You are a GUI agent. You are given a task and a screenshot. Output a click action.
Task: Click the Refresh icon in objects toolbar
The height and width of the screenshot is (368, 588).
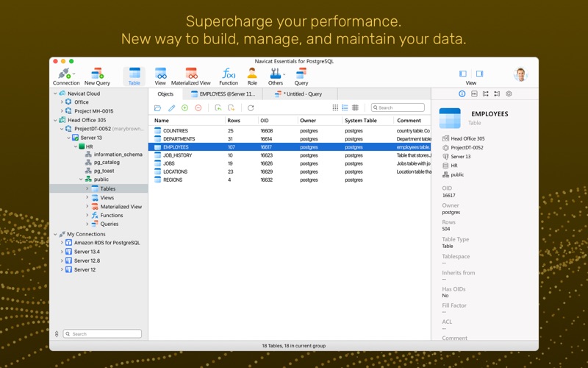coord(251,108)
